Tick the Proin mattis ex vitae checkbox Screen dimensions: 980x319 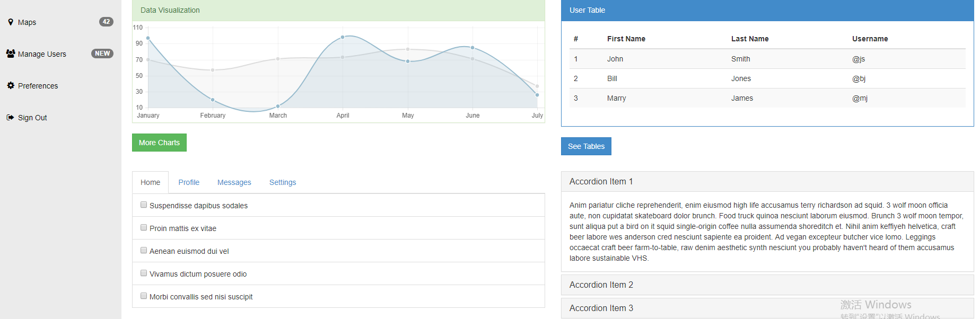click(x=144, y=227)
